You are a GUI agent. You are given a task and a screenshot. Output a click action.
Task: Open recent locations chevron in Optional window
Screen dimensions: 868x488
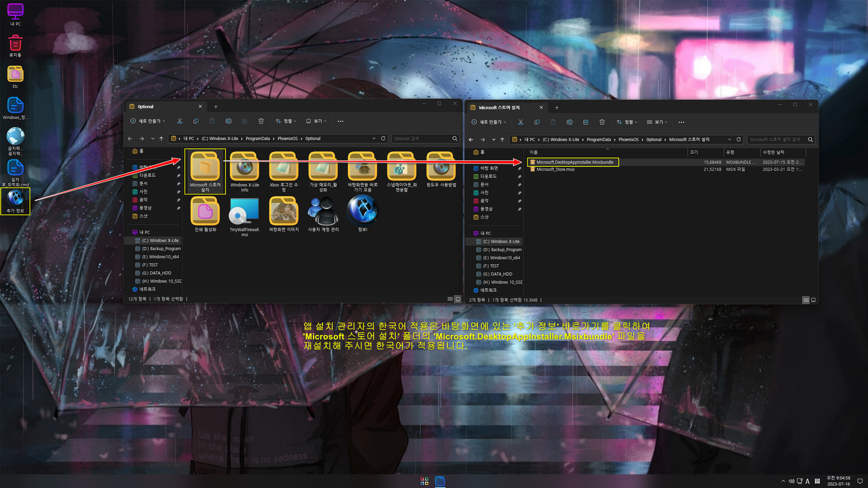(152, 139)
